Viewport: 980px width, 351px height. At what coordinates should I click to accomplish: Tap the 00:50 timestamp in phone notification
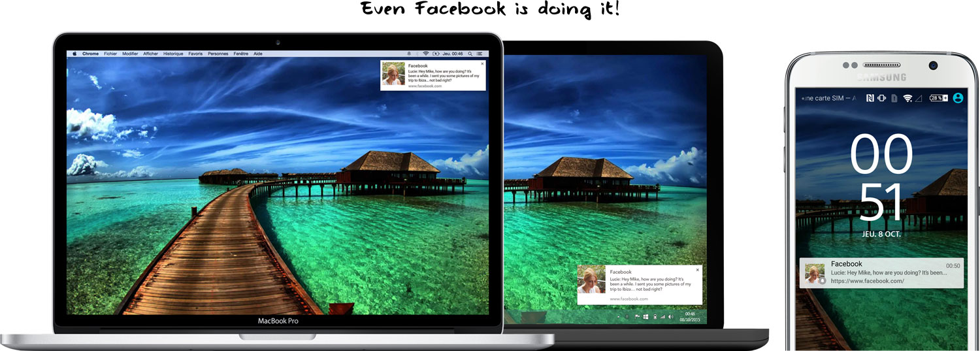pyautogui.click(x=953, y=266)
